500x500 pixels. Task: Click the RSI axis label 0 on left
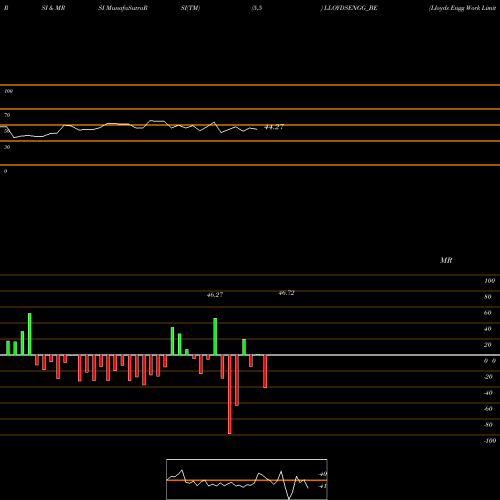(5, 171)
